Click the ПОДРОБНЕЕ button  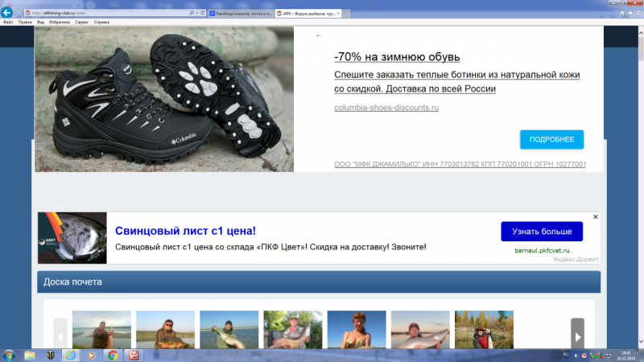pyautogui.click(x=551, y=139)
